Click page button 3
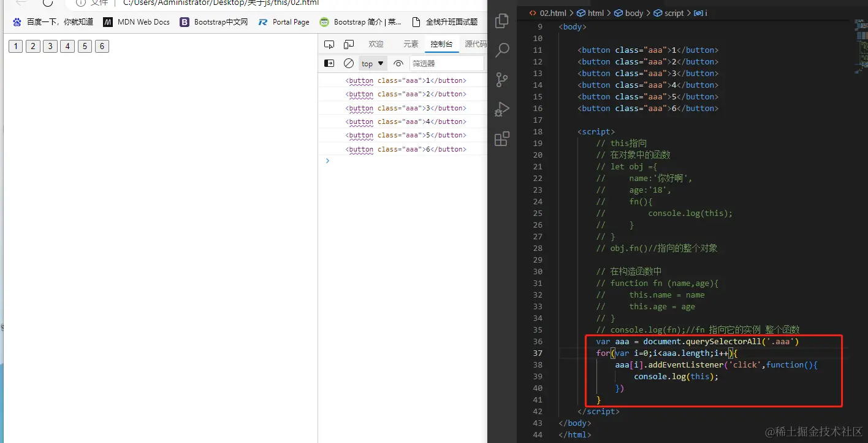This screenshot has width=868, height=443. (50, 46)
